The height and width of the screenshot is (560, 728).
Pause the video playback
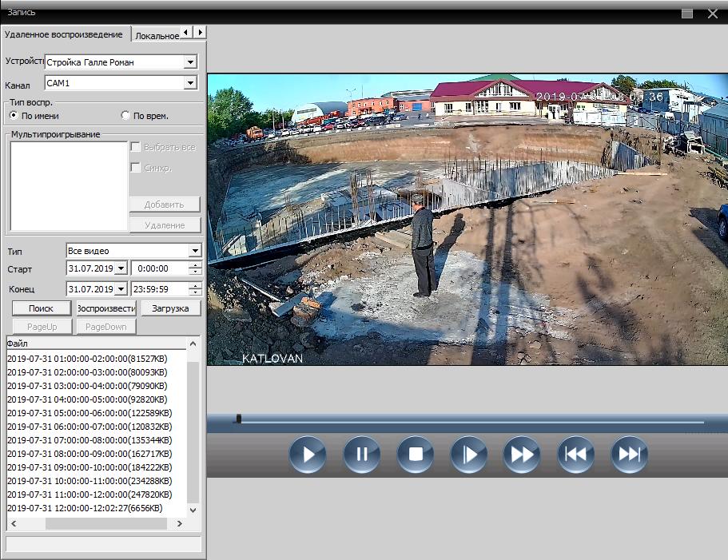pyautogui.click(x=362, y=455)
